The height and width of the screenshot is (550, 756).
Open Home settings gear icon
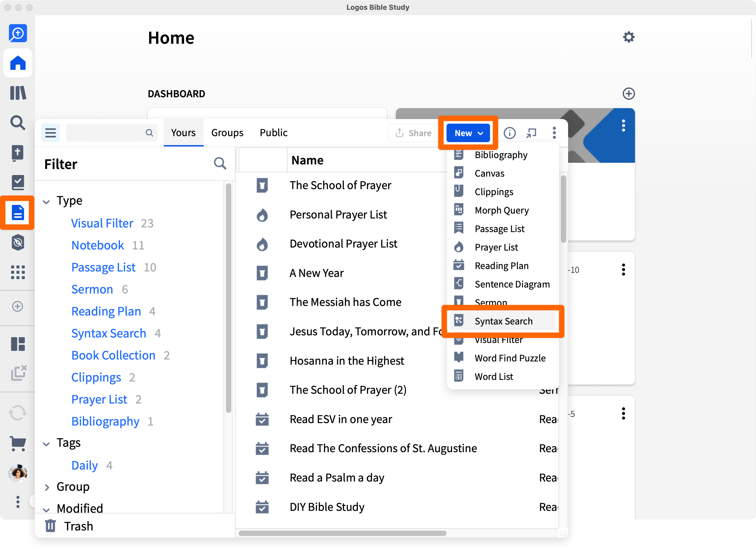[629, 37]
